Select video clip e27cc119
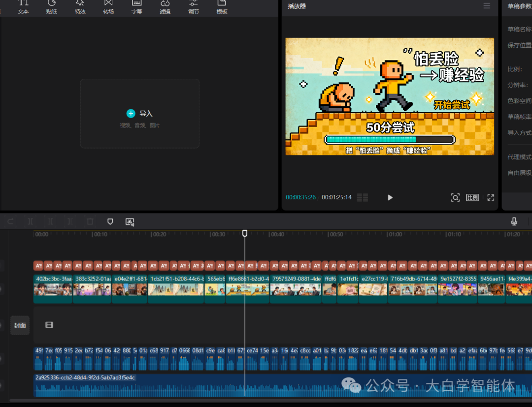This screenshot has width=532, height=407. tap(373, 289)
